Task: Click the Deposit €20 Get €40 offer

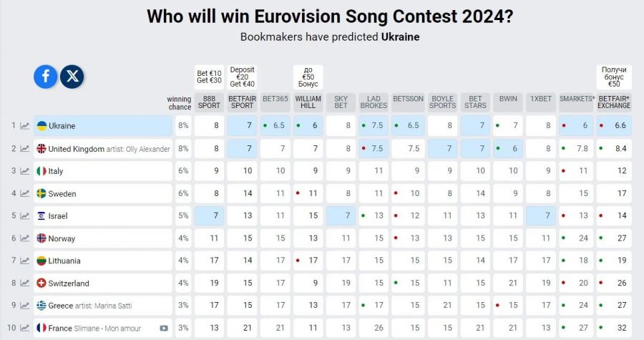Action: pyautogui.click(x=243, y=77)
